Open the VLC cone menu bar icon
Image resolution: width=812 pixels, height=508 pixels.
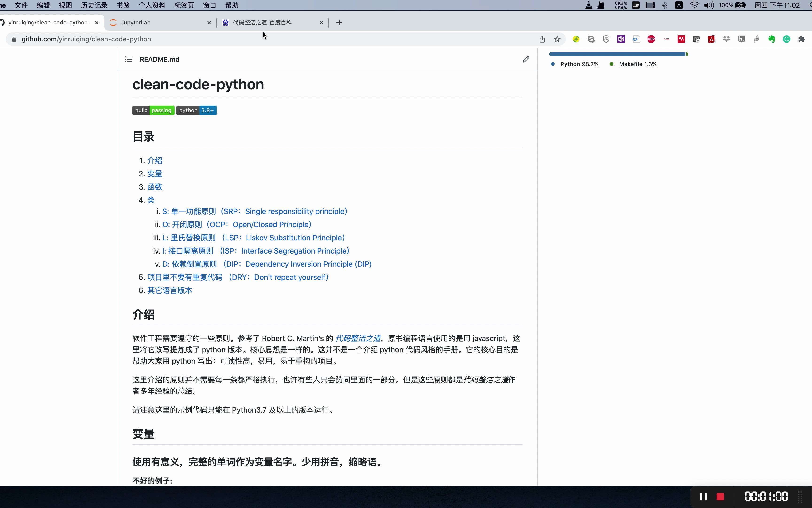589,5
